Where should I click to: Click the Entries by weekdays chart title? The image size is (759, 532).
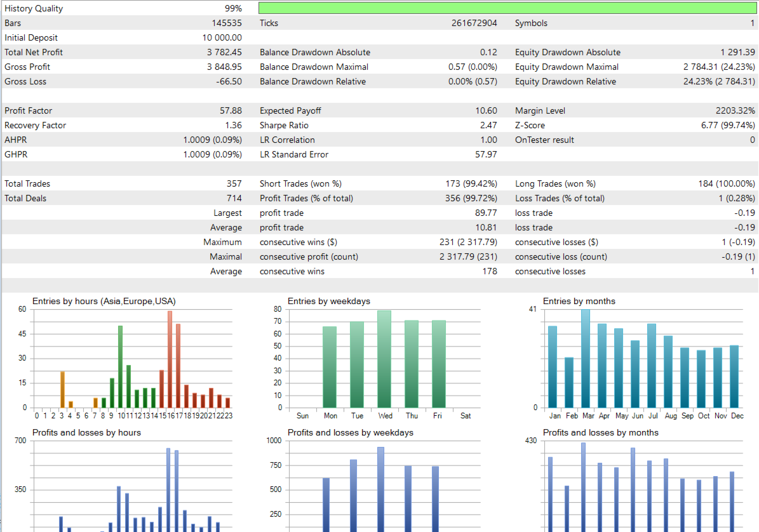click(x=329, y=302)
